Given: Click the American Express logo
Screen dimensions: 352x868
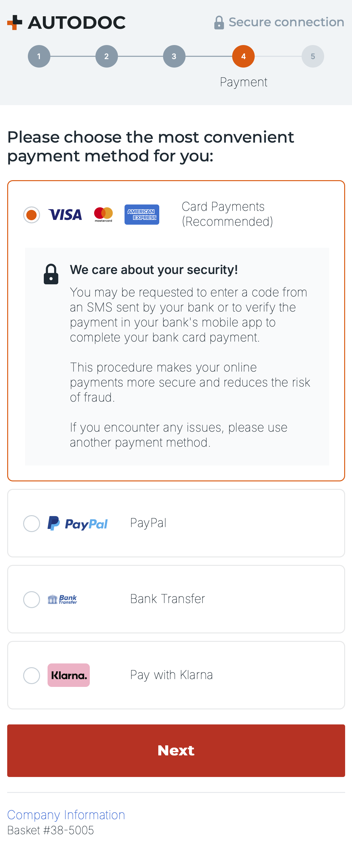Looking at the screenshot, I should tap(142, 215).
